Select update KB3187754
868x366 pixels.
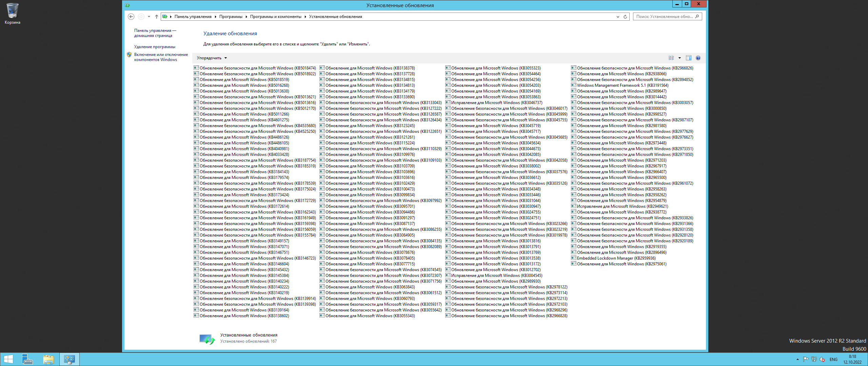[x=255, y=160]
